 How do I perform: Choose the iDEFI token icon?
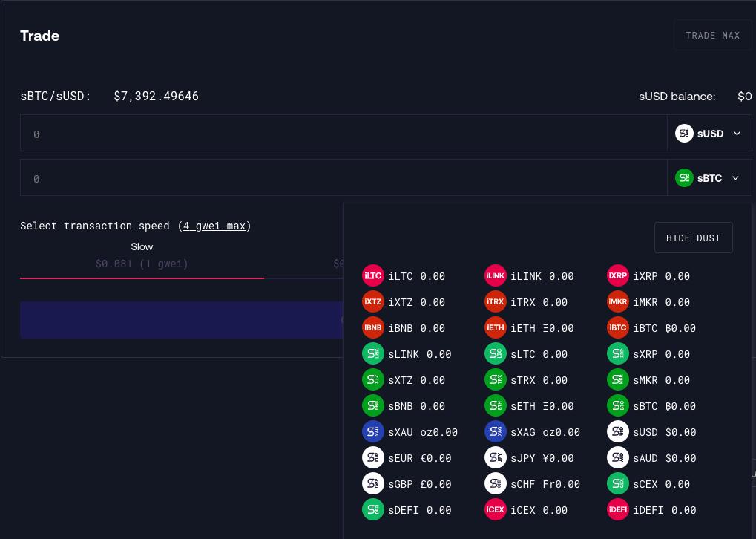(617, 510)
